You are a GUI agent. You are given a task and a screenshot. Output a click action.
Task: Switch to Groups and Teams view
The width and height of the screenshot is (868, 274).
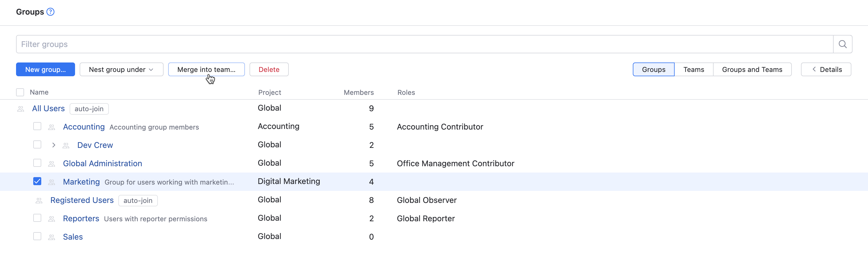(752, 69)
